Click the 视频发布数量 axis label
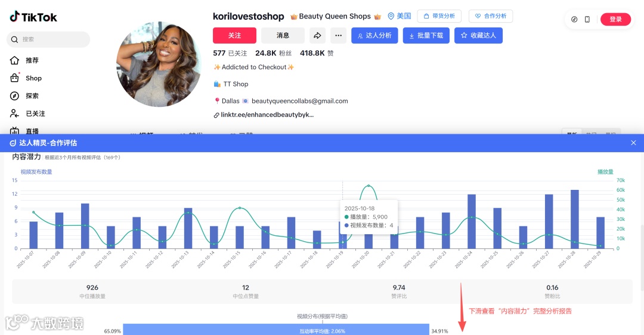The height and width of the screenshot is (335, 644). point(36,171)
